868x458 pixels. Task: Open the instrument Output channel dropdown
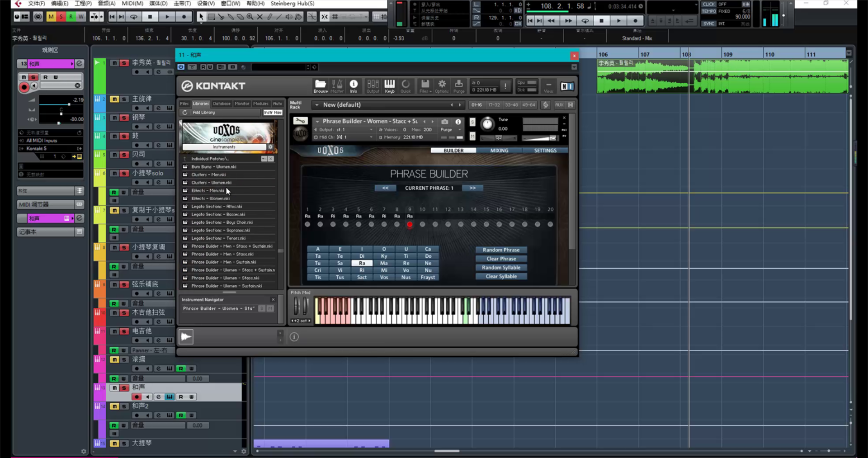(371, 130)
